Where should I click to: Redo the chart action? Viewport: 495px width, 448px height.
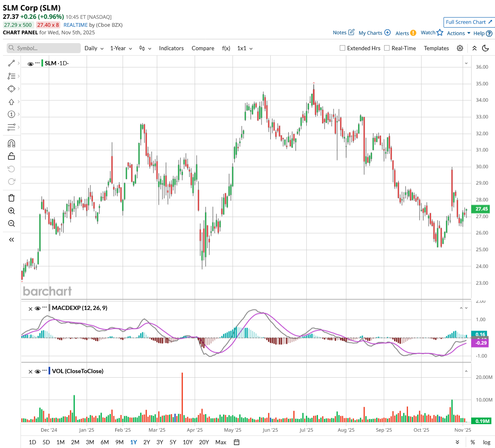(x=11, y=182)
